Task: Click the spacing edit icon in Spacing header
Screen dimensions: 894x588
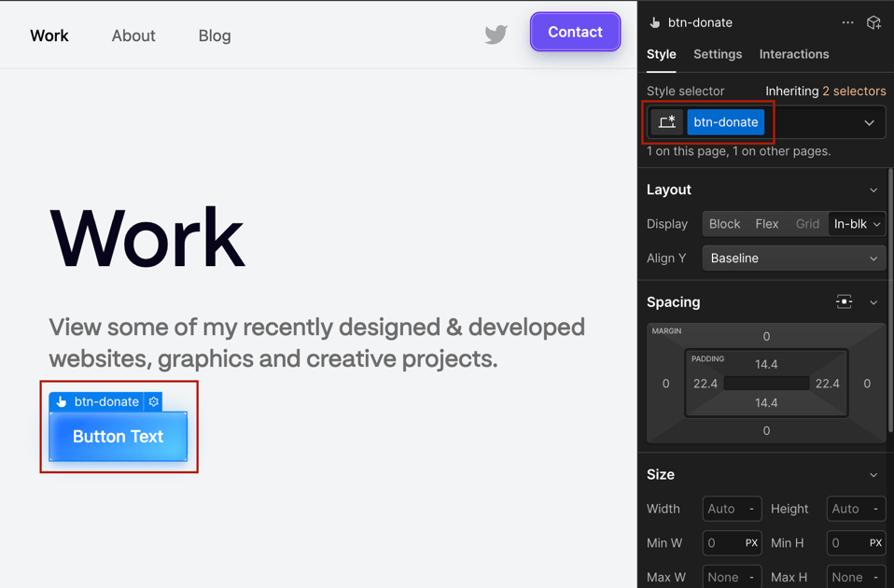Action: [845, 301]
